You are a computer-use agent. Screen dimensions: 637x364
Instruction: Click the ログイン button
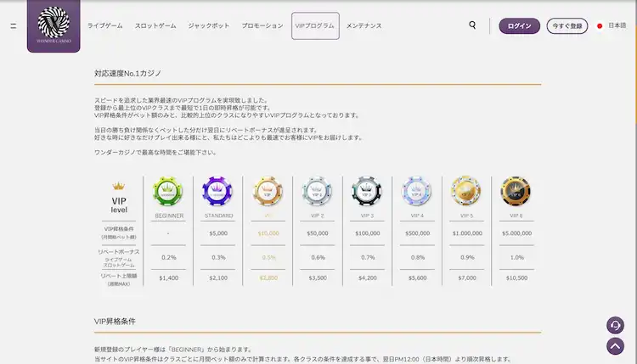pos(519,26)
